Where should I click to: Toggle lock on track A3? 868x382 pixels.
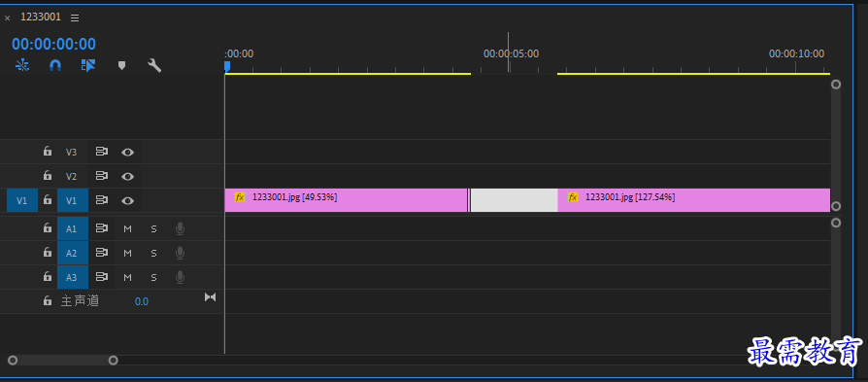pos(48,277)
